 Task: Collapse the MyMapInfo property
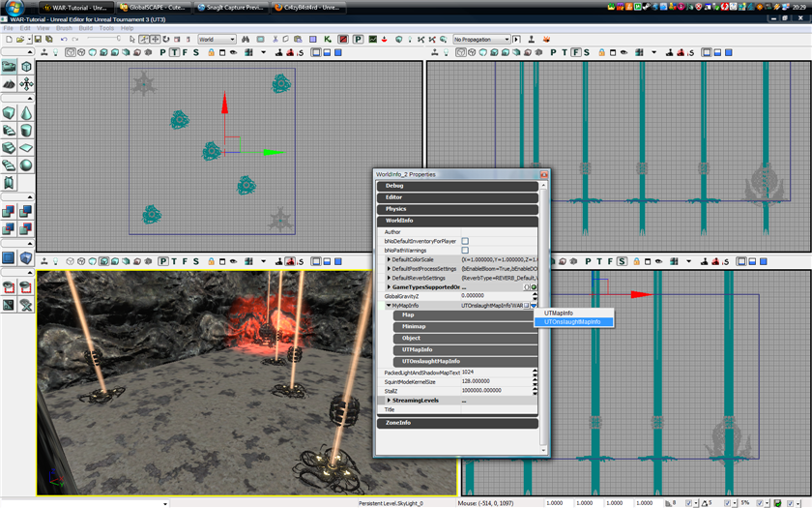tap(389, 306)
